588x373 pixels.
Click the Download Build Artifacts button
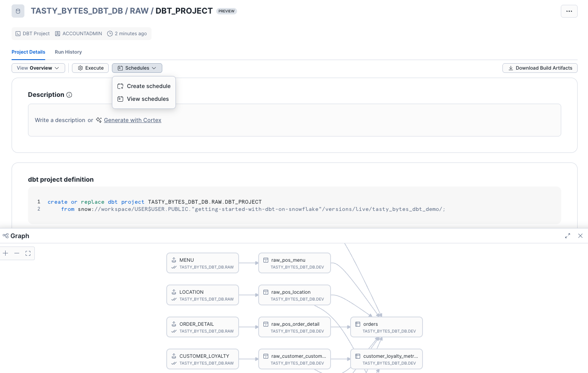(x=540, y=68)
